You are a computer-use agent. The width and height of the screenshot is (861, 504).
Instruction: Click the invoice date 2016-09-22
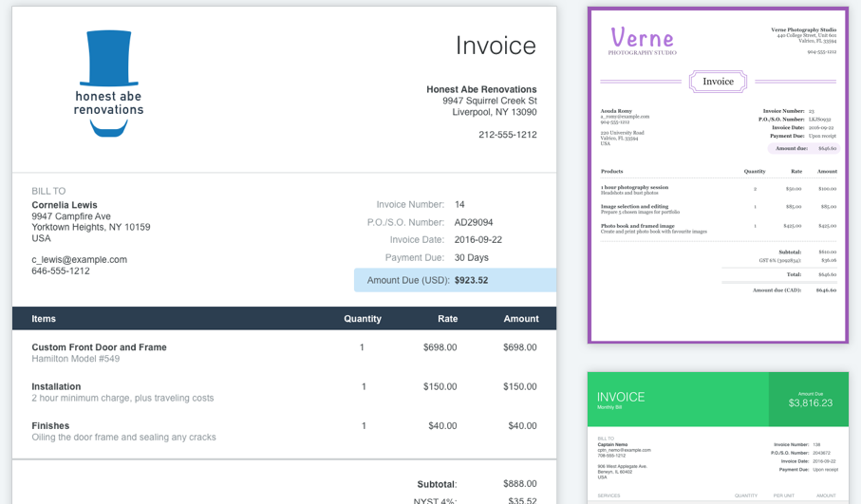tap(477, 240)
